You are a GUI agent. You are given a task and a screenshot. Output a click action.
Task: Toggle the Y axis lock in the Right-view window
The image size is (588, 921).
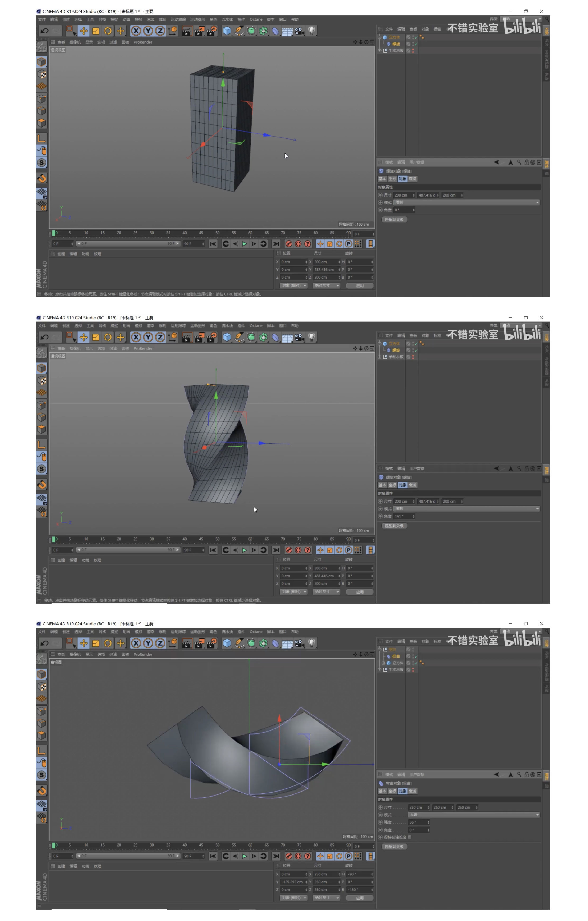click(148, 643)
